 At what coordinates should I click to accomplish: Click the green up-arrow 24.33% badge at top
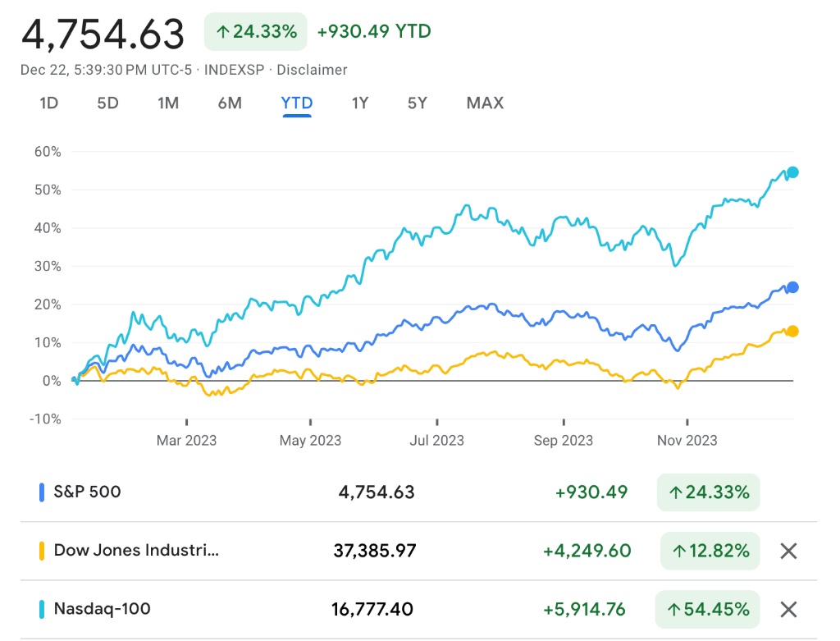click(256, 32)
